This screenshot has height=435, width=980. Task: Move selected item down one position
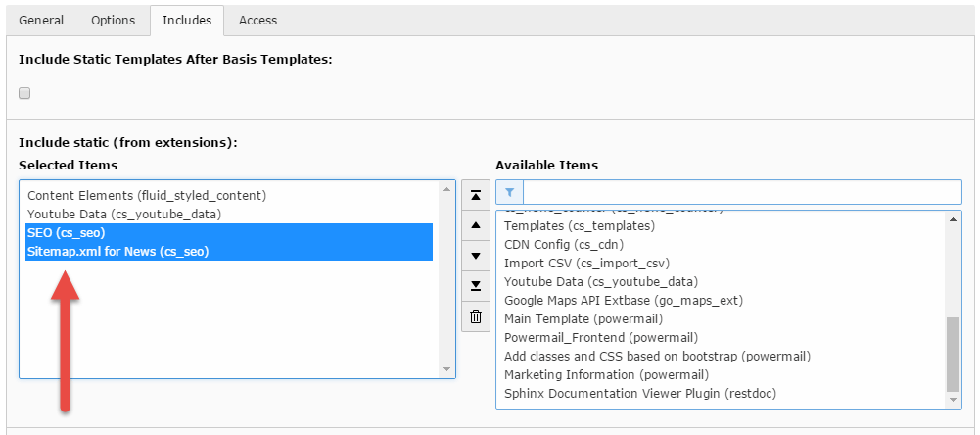coord(475,256)
